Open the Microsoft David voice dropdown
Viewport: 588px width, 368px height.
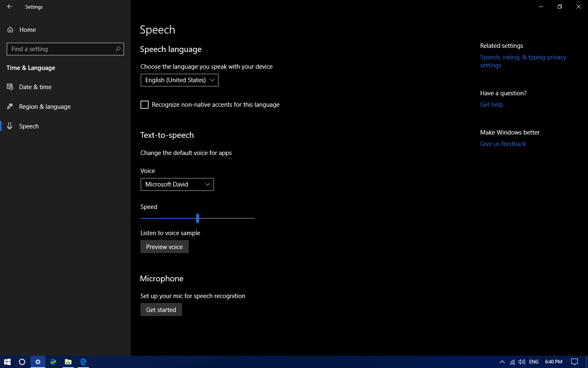177,184
